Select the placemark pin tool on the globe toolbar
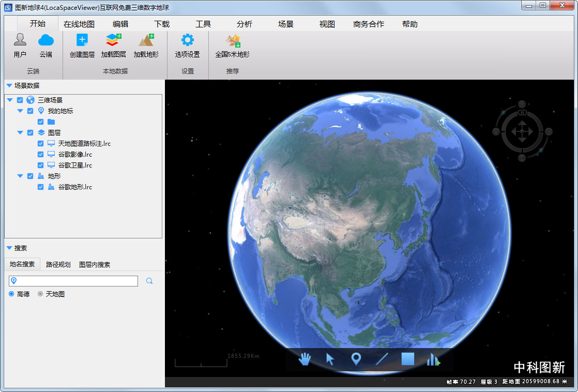 356,359
